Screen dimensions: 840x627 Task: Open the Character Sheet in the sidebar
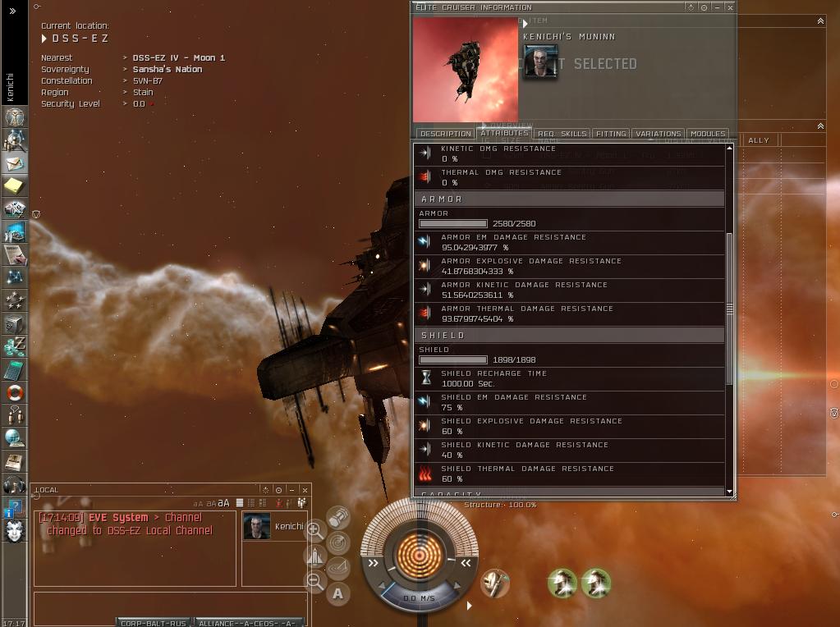tap(15, 117)
